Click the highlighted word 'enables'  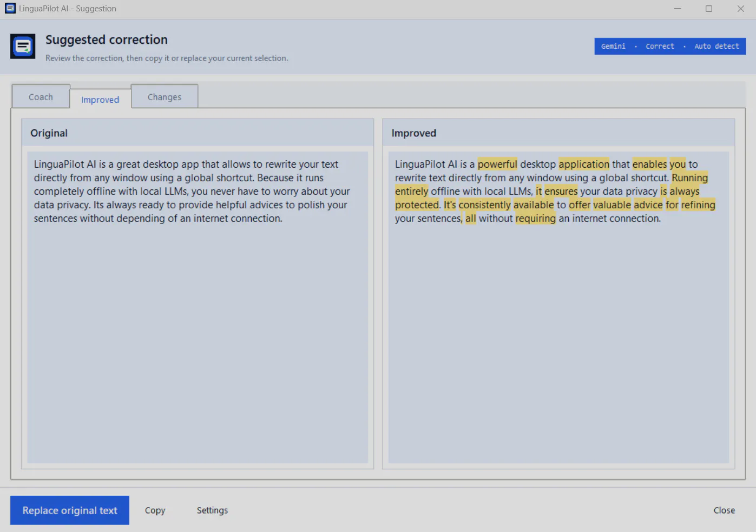(x=649, y=164)
